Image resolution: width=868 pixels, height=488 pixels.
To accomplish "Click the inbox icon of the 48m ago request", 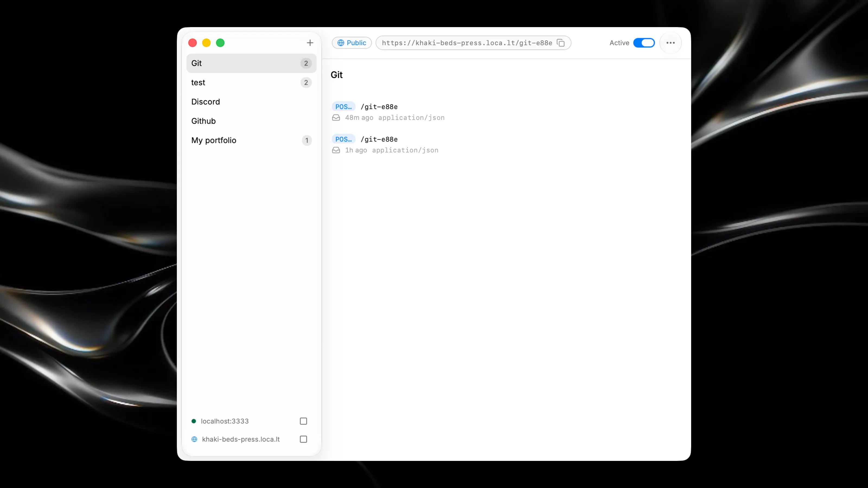I will (336, 118).
